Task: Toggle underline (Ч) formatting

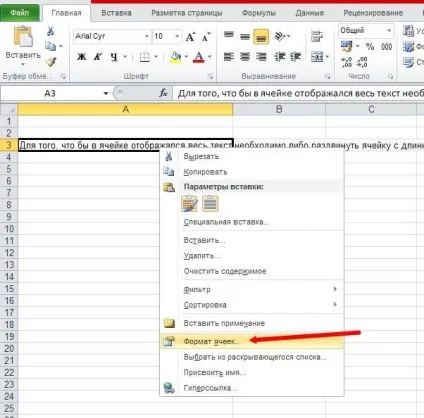Action: click(114, 57)
